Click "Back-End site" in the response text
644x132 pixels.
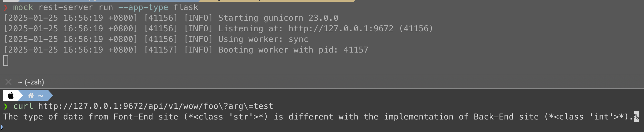[506, 117]
